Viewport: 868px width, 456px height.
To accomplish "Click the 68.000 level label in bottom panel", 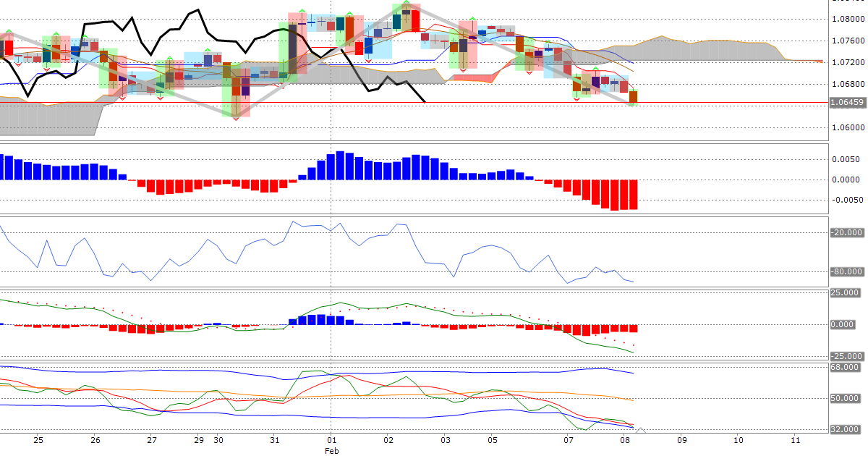I will [846, 368].
